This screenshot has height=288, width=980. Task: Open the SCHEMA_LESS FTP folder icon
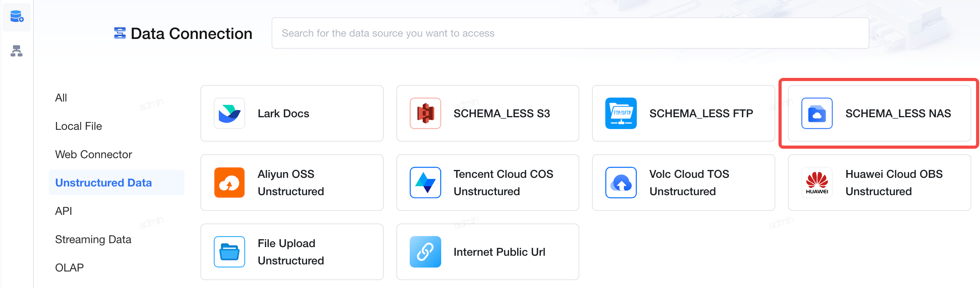(x=621, y=113)
